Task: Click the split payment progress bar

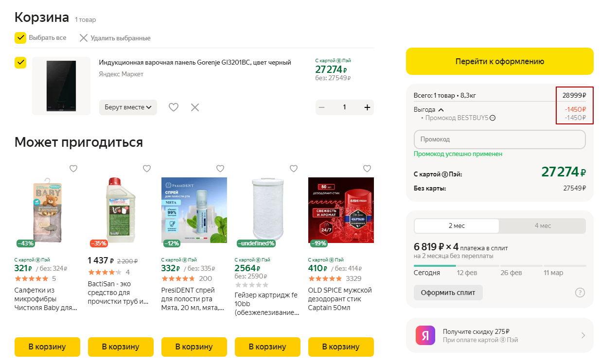Action: pos(499,266)
